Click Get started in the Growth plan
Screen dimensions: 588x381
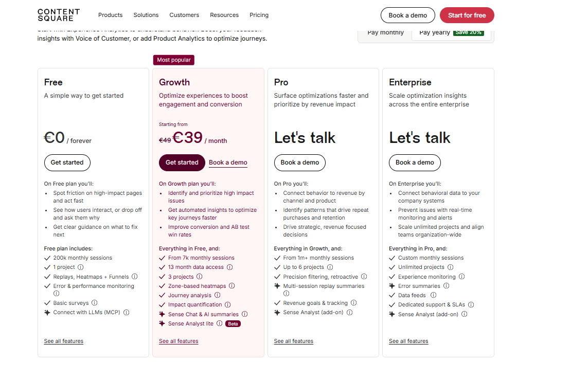(x=182, y=162)
